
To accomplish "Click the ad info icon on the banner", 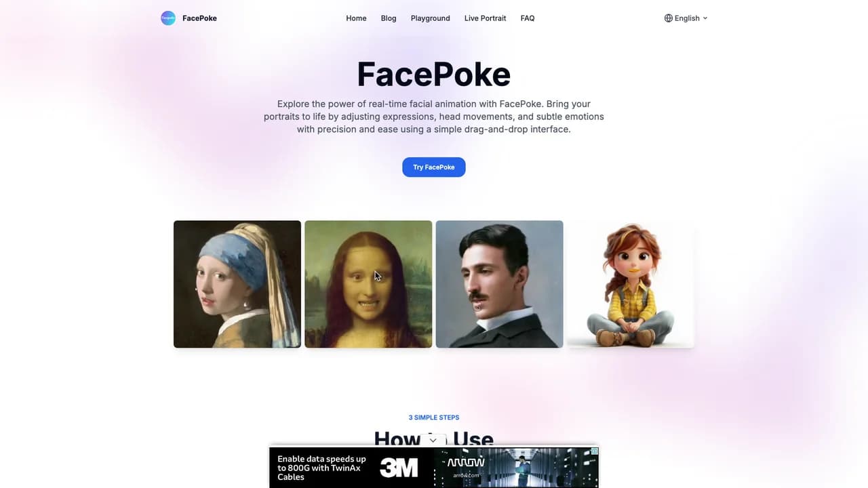I will pos(594,451).
